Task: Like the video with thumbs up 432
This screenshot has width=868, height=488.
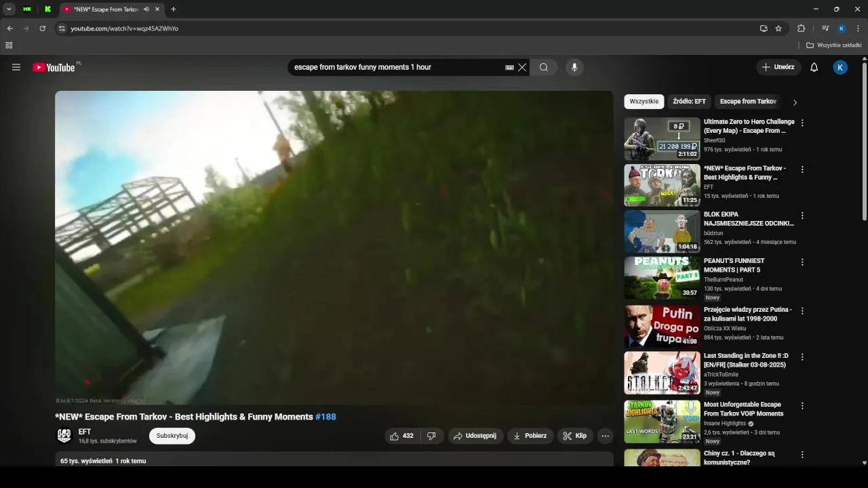Action: [401, 436]
